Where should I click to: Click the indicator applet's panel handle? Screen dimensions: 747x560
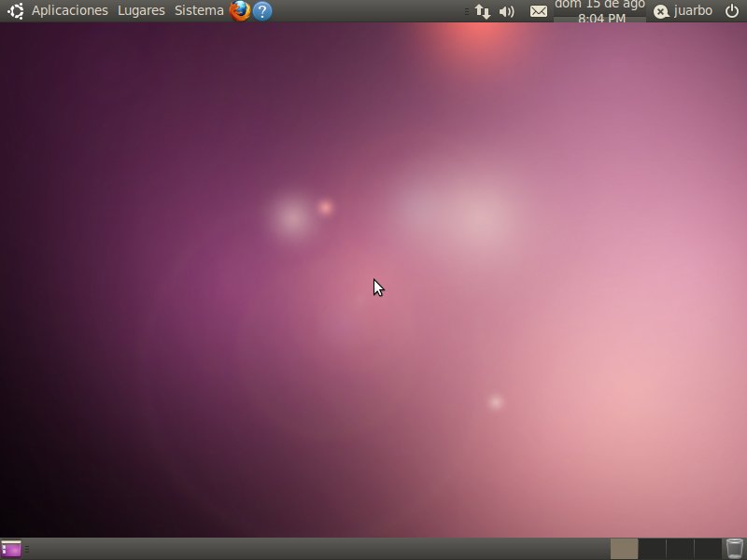pyautogui.click(x=467, y=11)
